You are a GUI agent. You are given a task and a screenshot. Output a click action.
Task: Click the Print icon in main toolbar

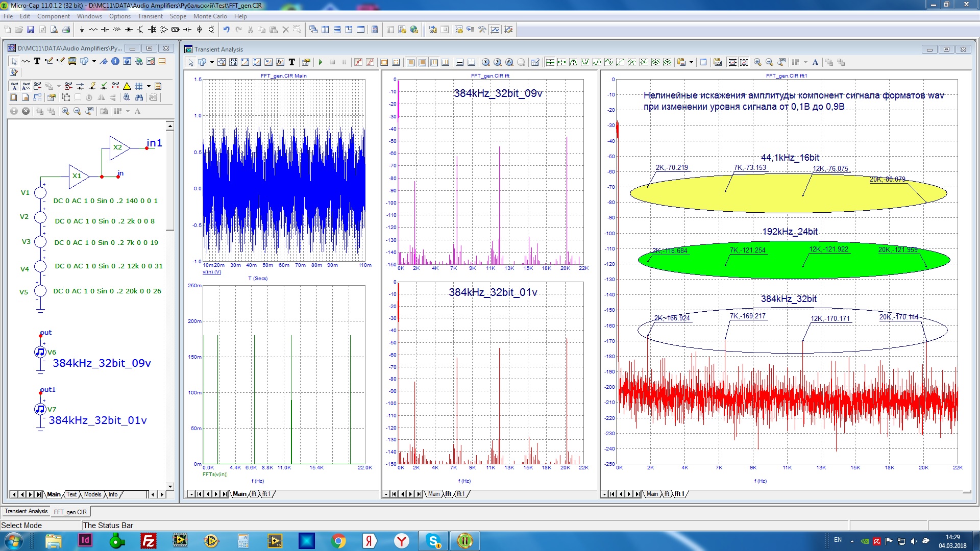tap(66, 30)
